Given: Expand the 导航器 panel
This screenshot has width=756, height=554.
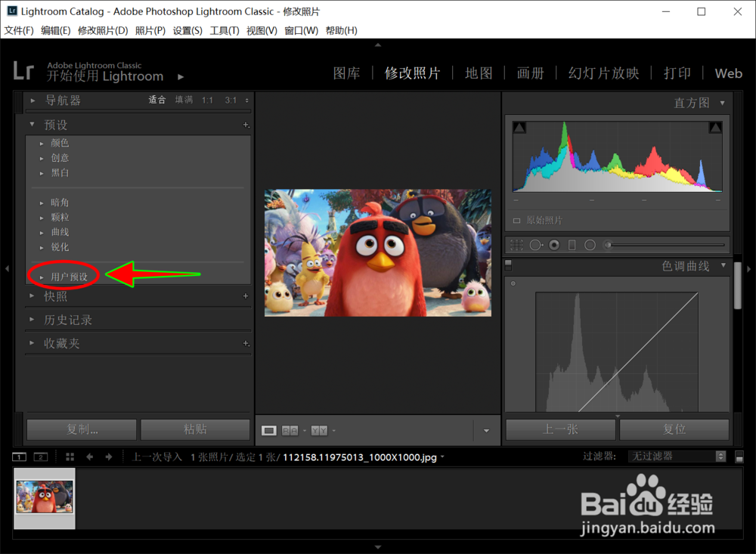Looking at the screenshot, I should [33, 101].
